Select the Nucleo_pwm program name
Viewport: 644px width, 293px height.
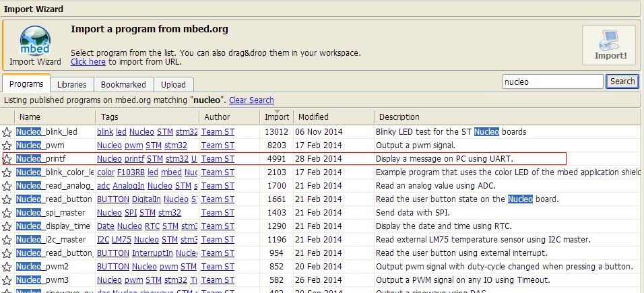[40, 145]
